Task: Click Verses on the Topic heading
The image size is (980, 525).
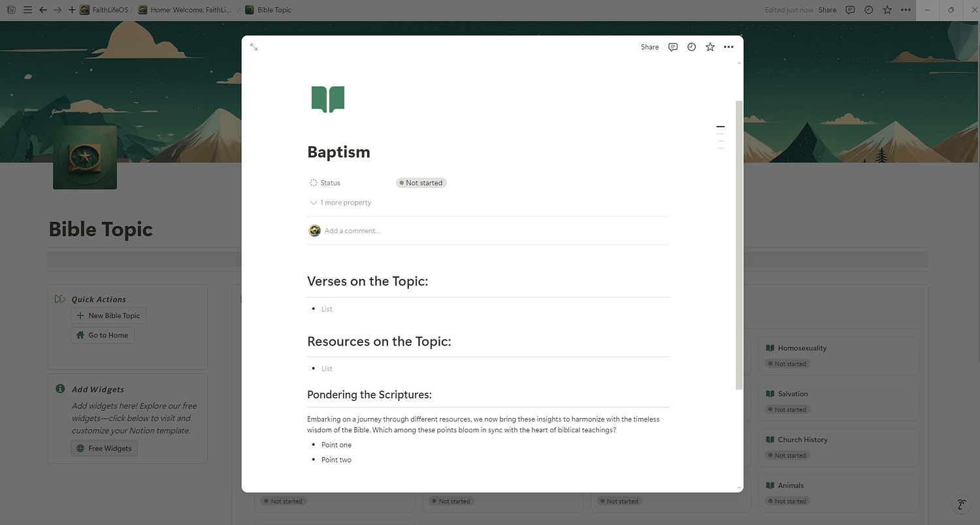Action: coord(368,281)
